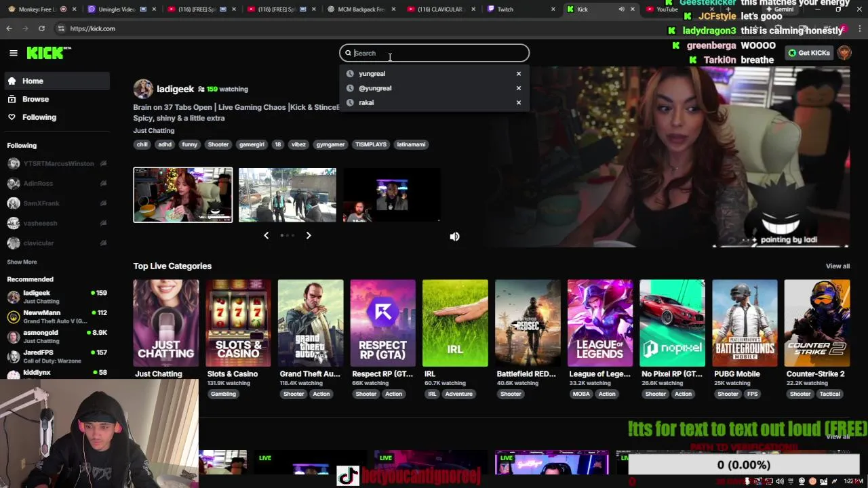Screen dimensions: 868x488
Task: Click the Tactical tag under Counter-Strike 2
Action: click(x=829, y=394)
